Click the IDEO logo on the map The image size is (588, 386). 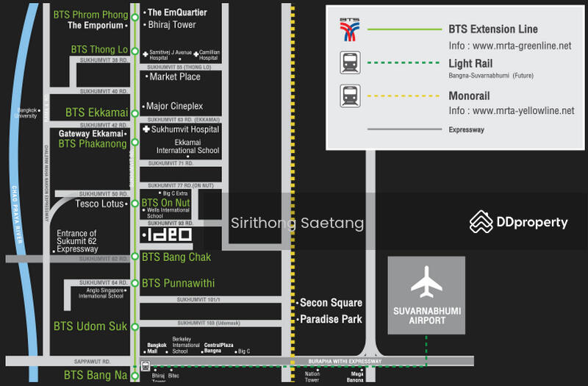click(170, 235)
